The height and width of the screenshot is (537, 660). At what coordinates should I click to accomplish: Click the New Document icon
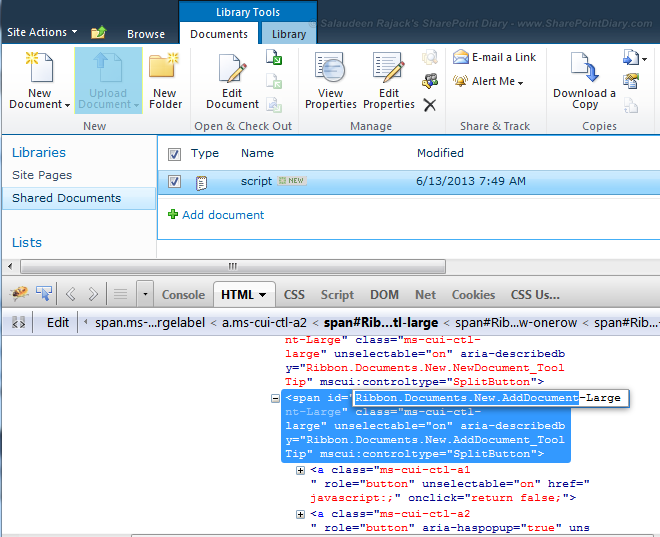tap(40, 67)
